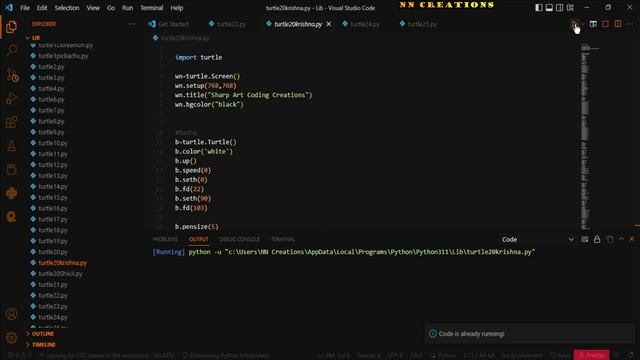Viewport: 640px width, 360px height.
Task: Close the turtle20krishna.py tab
Action: [x=329, y=24]
